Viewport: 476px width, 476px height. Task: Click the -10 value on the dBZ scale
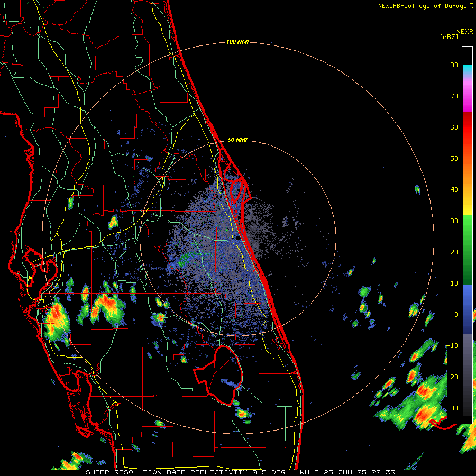(452, 346)
